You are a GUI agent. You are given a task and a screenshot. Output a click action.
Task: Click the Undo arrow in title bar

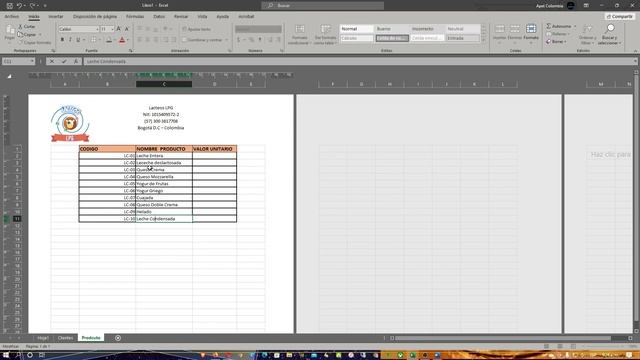(x=19, y=6)
